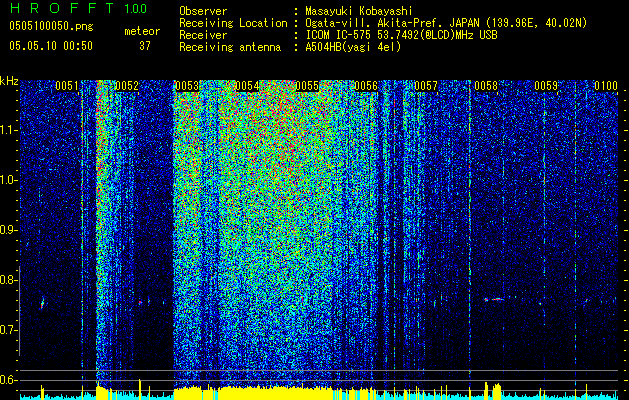The image size is (629, 400).
Task: Click time marker 0100
Action: tap(606, 86)
